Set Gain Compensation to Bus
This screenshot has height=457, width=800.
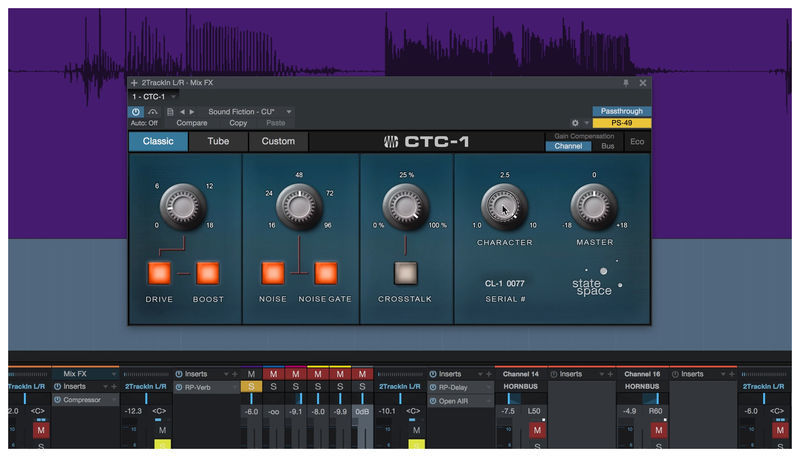pyautogui.click(x=607, y=146)
